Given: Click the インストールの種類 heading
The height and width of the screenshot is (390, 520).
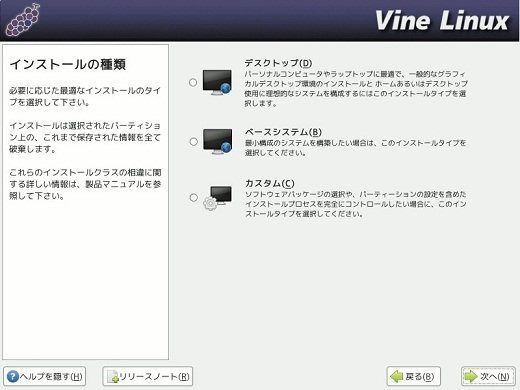Looking at the screenshot, I should (68, 64).
